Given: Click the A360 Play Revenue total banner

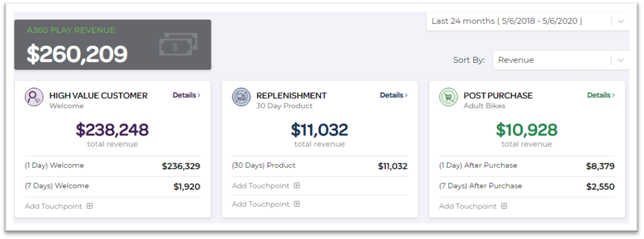Looking at the screenshot, I should 112,45.
